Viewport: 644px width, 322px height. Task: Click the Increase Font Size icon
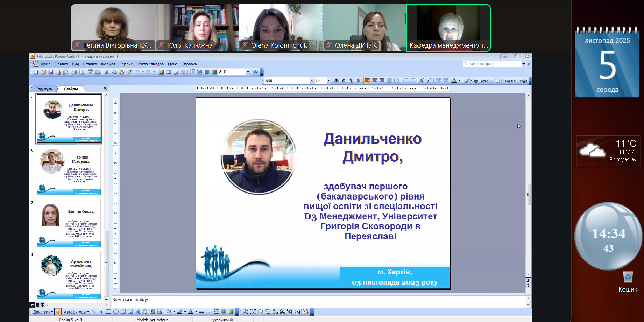[422, 80]
